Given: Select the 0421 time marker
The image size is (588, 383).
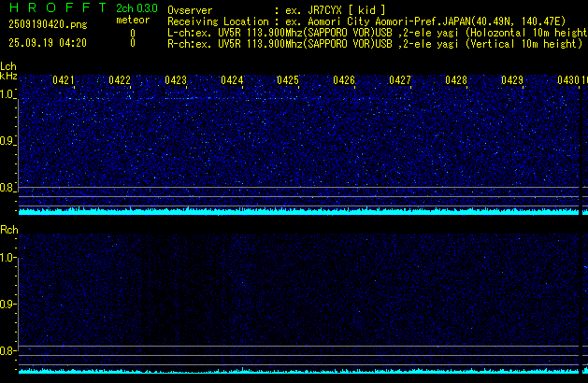Looking at the screenshot, I should pos(64,81).
